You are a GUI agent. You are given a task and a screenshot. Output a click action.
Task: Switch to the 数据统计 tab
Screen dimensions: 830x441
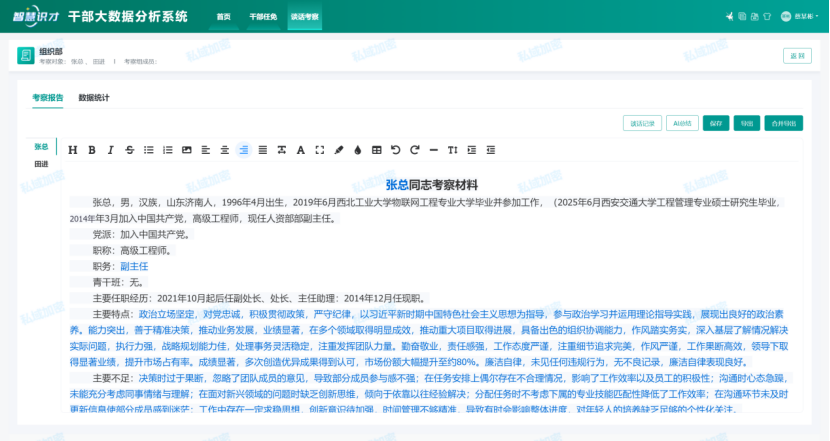click(94, 98)
